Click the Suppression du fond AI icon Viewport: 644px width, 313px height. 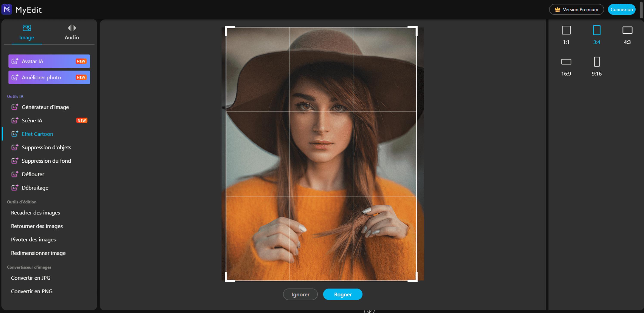15,161
